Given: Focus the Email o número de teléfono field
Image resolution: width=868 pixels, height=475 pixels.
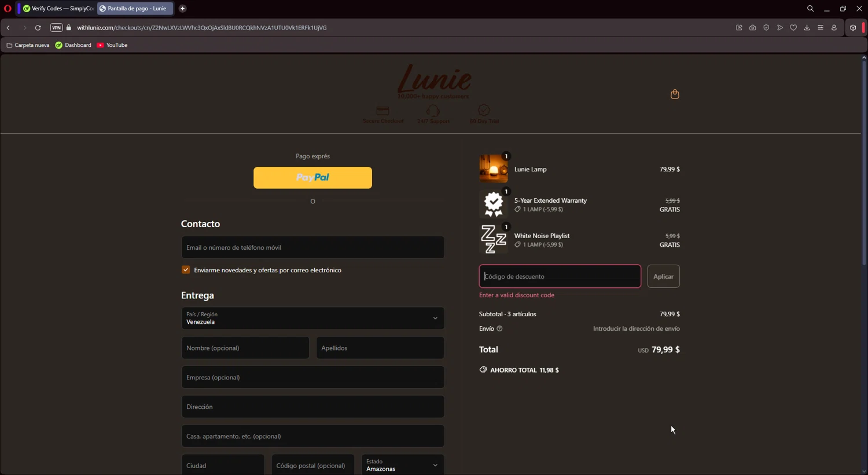Looking at the screenshot, I should (312, 247).
